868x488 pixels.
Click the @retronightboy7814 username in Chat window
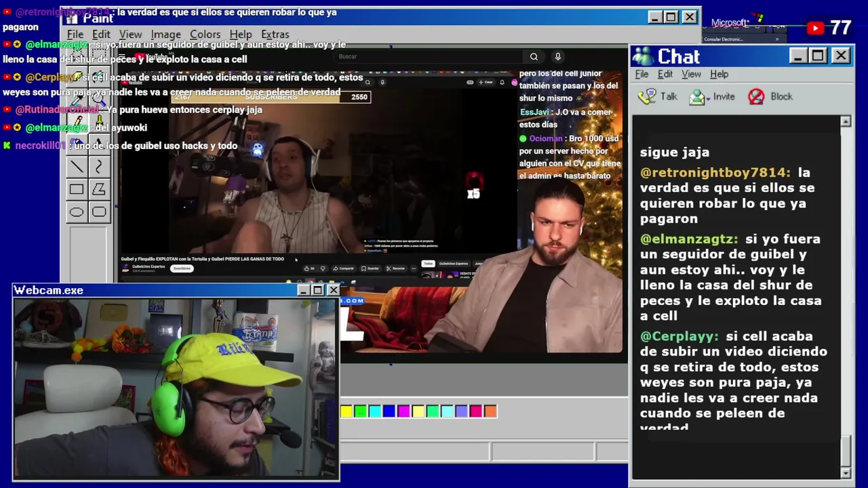coord(715,173)
